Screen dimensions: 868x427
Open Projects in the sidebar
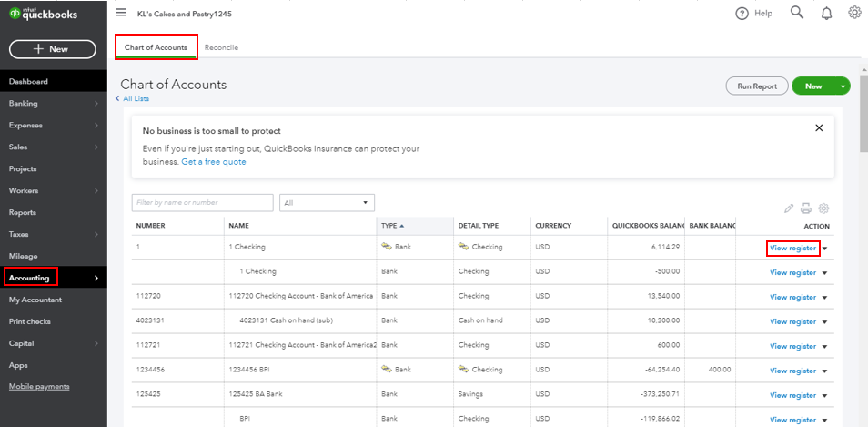point(53,169)
